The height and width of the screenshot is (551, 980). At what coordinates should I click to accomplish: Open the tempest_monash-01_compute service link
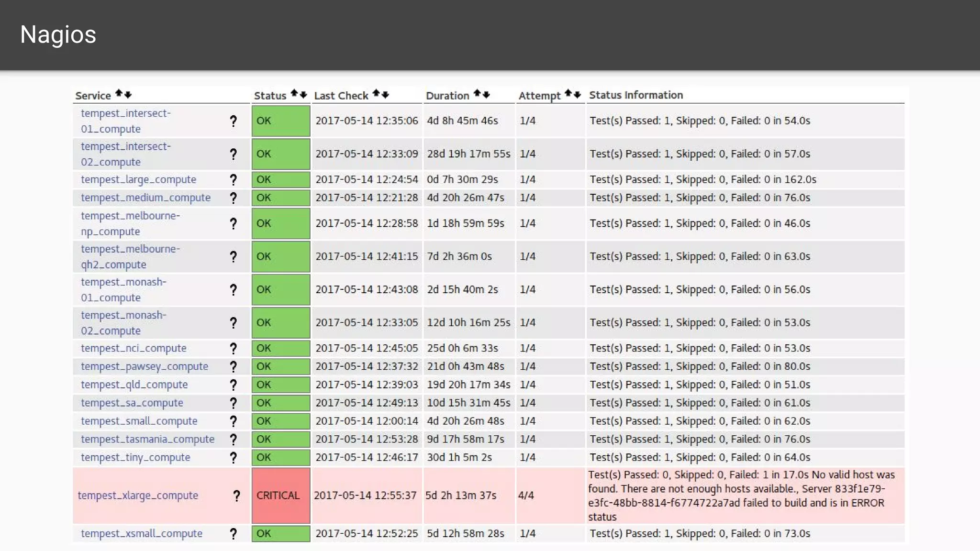coord(123,290)
